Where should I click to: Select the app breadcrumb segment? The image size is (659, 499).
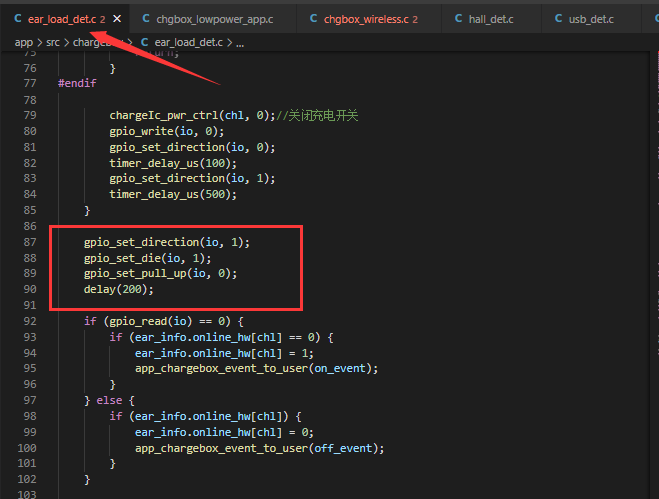click(24, 42)
